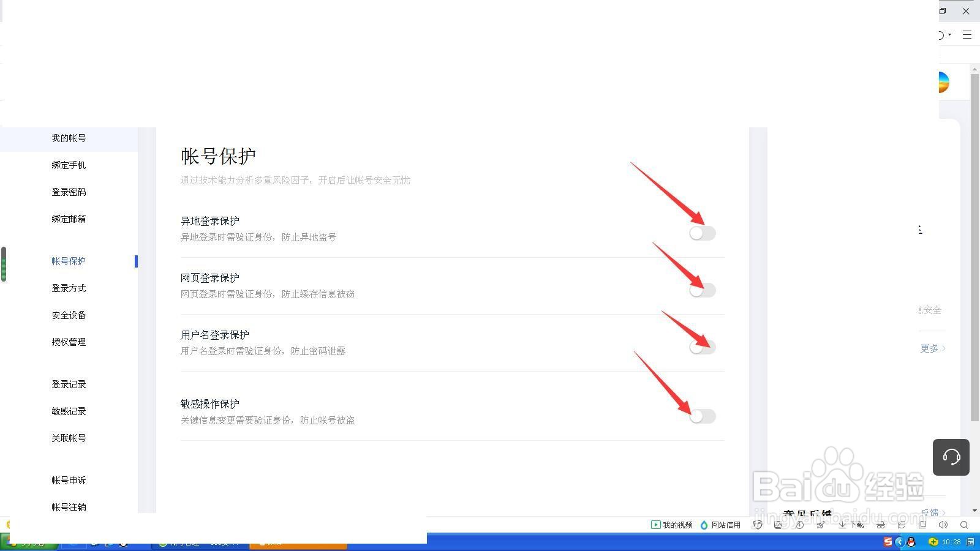Switch on 敏感操作保护
The width and height of the screenshot is (980, 551).
(x=702, y=416)
